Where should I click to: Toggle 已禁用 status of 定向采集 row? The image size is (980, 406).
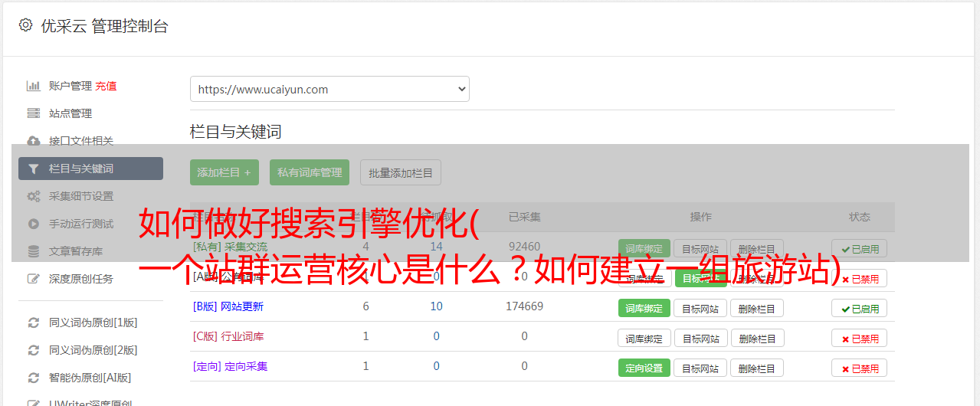tap(860, 368)
